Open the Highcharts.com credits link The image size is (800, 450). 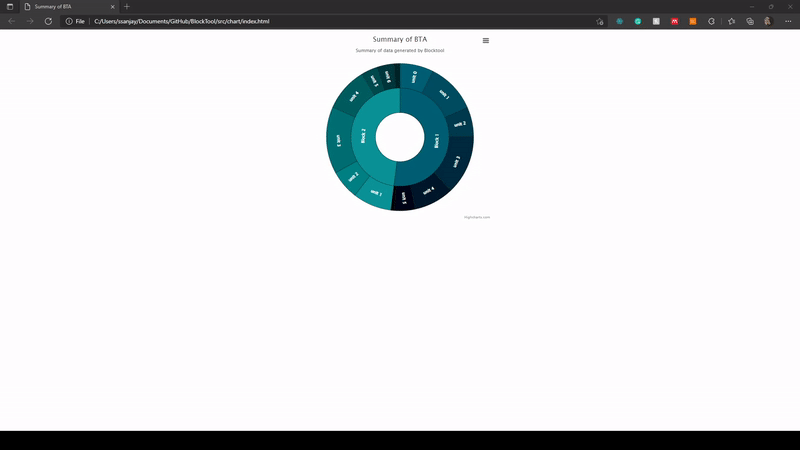tap(477, 217)
